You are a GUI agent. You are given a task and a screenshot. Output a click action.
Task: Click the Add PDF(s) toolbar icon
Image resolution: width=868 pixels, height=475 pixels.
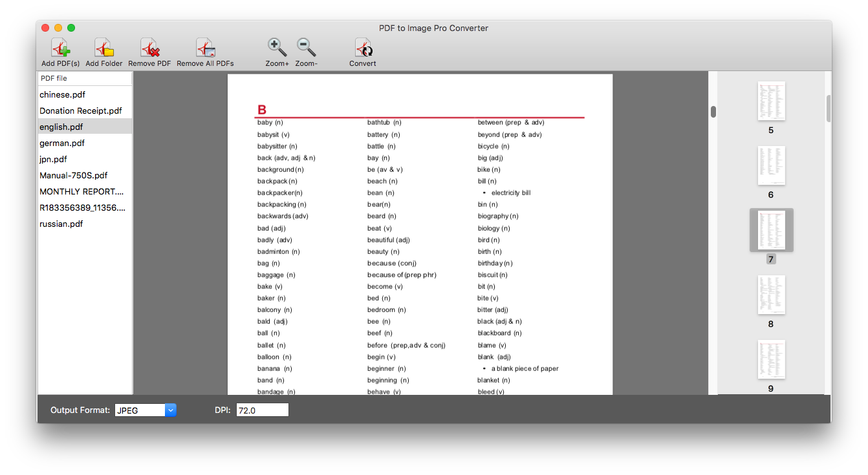60,48
